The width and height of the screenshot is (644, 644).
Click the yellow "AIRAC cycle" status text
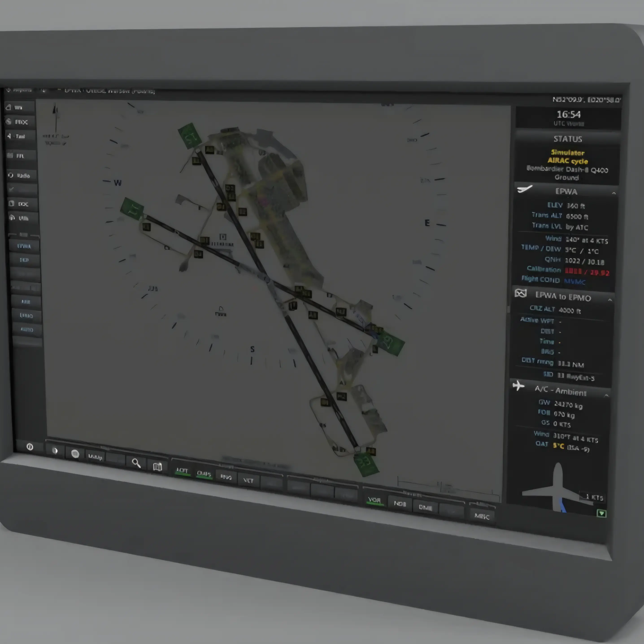pyautogui.click(x=568, y=161)
